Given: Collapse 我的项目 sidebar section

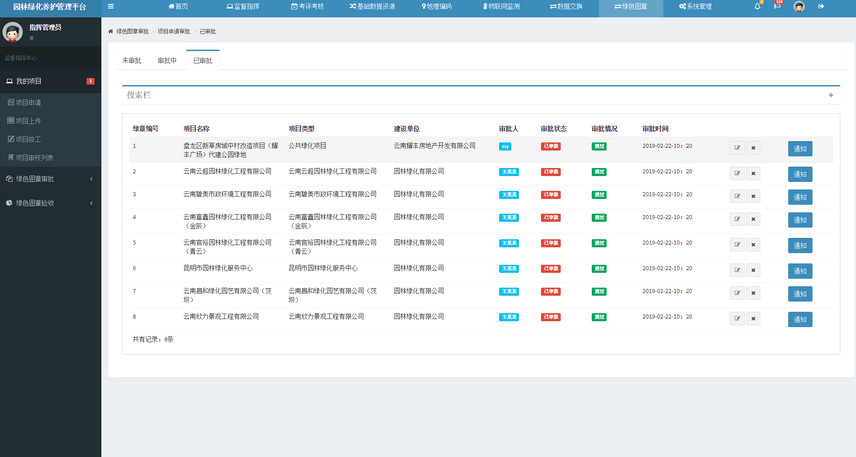Looking at the screenshot, I should click(50, 81).
